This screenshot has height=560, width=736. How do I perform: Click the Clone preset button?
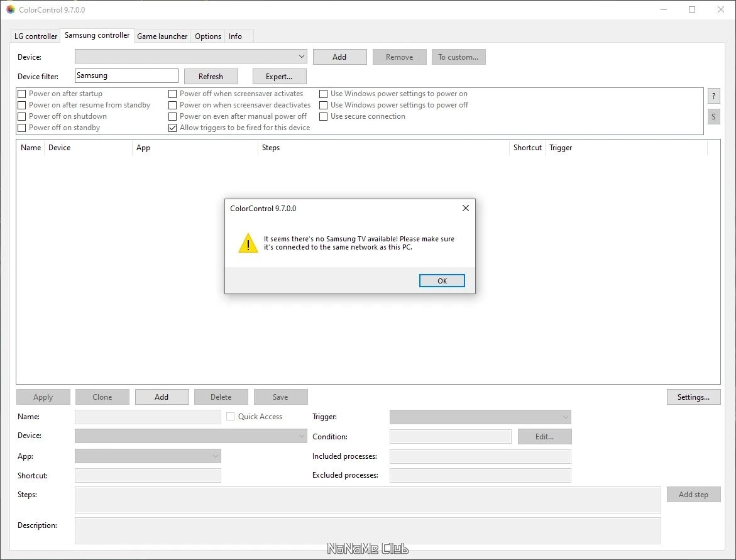102,397
